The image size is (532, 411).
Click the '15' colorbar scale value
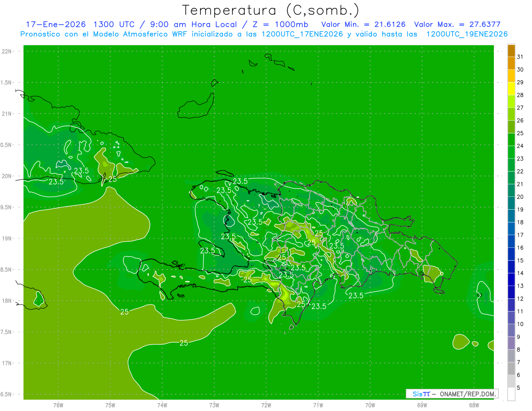click(x=520, y=261)
